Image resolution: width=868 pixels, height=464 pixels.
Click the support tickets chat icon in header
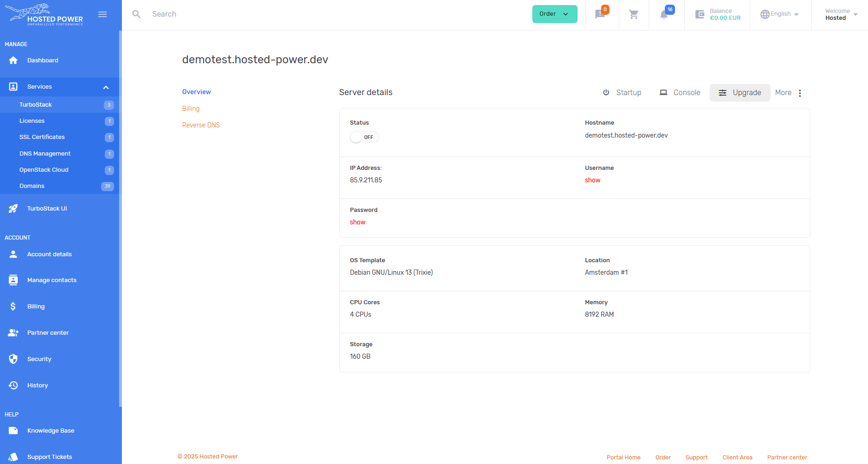[600, 15]
